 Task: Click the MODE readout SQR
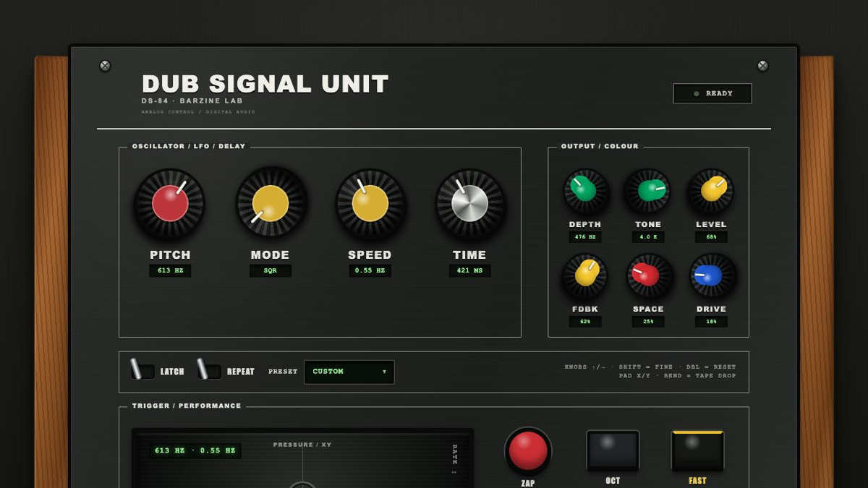[x=271, y=270]
